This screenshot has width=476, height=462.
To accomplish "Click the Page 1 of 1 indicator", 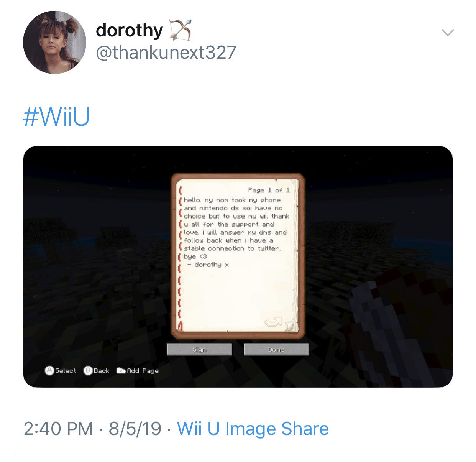I will tap(269, 190).
